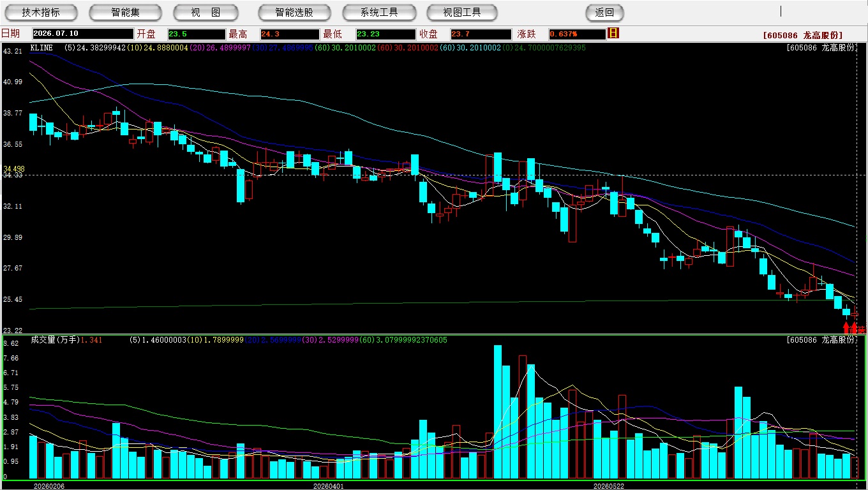Open the 智能集 menu
868x490 pixels.
(125, 12)
